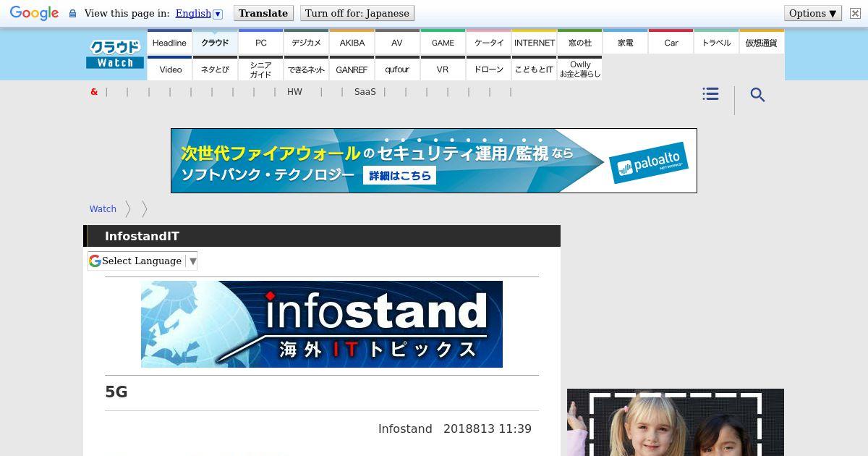Click the SaaS category link
Image resolution: width=868 pixels, height=456 pixels.
(365, 92)
